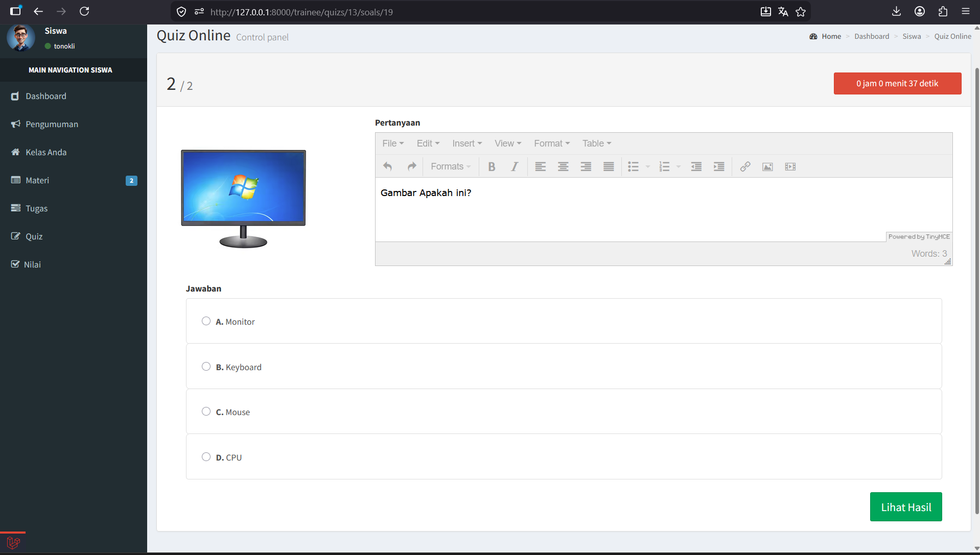Image resolution: width=980 pixels, height=555 pixels.
Task: Click the Lihat Hasil button
Action: (x=906, y=507)
